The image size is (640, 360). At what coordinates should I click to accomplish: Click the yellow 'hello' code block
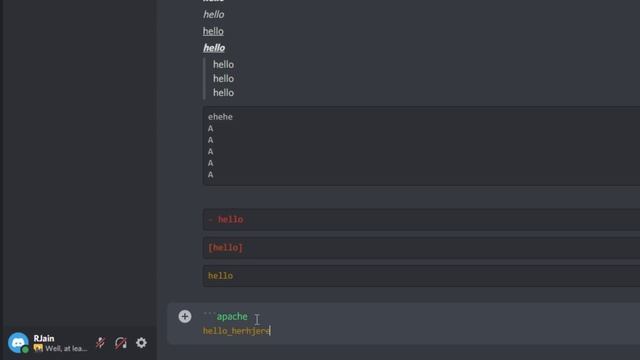pos(421,276)
